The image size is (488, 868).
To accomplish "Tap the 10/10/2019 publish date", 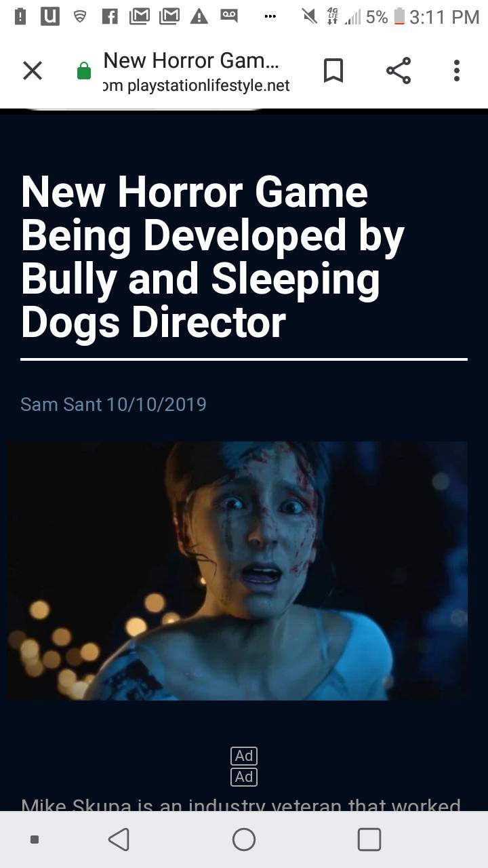I will [157, 404].
